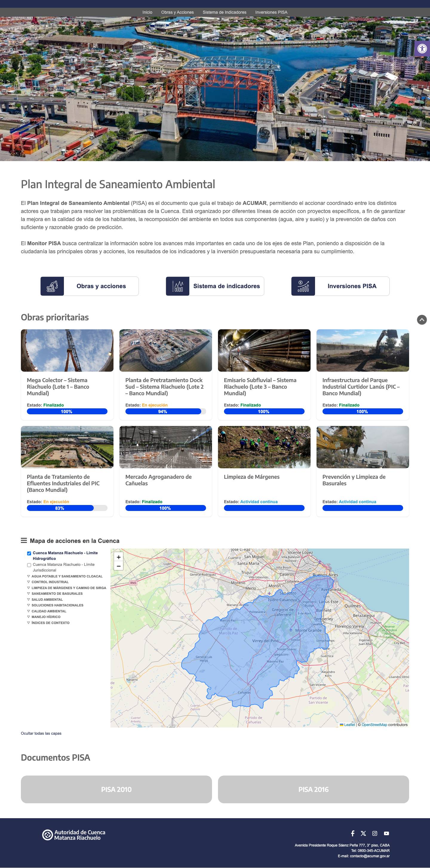
Task: Click the Autoridad de Cuenca Matanza Riachuelo logo
Action: coord(73,835)
